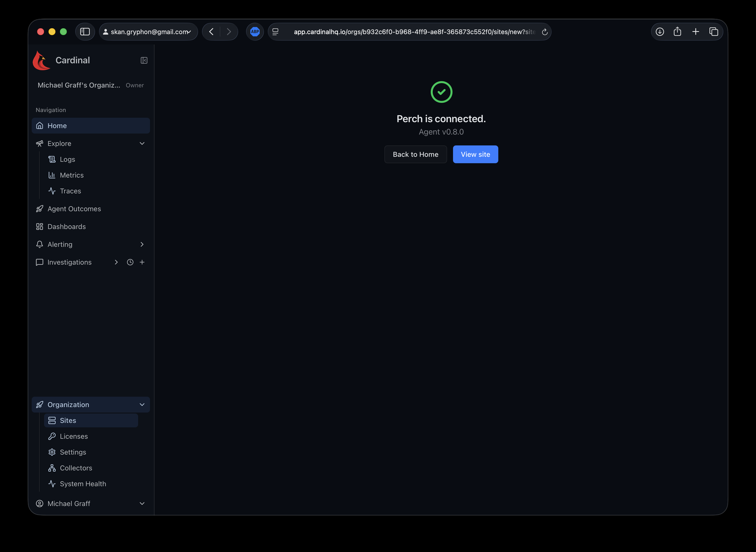Open the Michael Graff account dropdown chevron
756x552 pixels.
point(142,503)
